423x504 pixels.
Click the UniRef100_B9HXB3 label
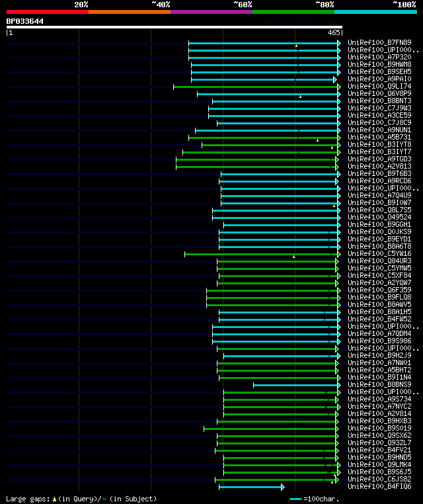click(x=379, y=421)
